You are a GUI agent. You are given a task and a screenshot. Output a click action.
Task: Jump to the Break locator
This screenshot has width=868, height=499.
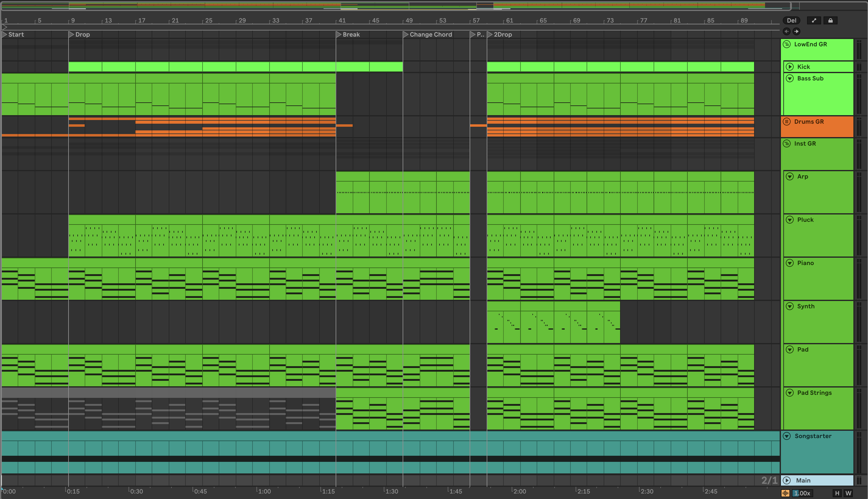pyautogui.click(x=348, y=35)
